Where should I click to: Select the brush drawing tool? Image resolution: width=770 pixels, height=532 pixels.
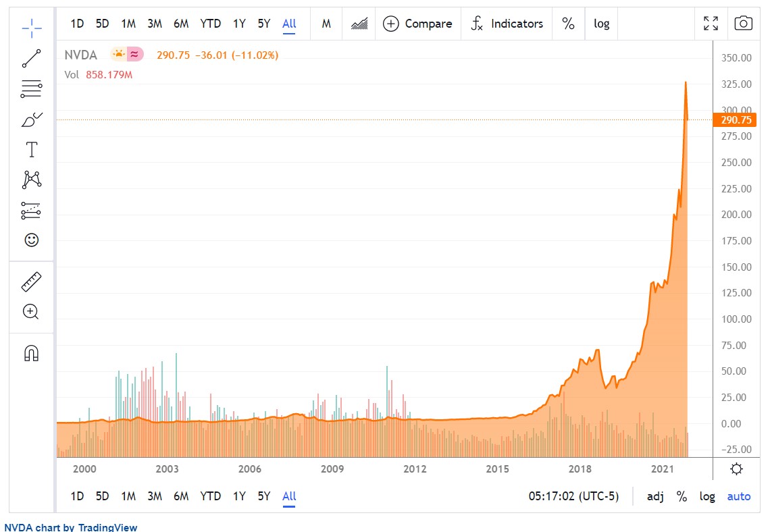pyautogui.click(x=32, y=119)
